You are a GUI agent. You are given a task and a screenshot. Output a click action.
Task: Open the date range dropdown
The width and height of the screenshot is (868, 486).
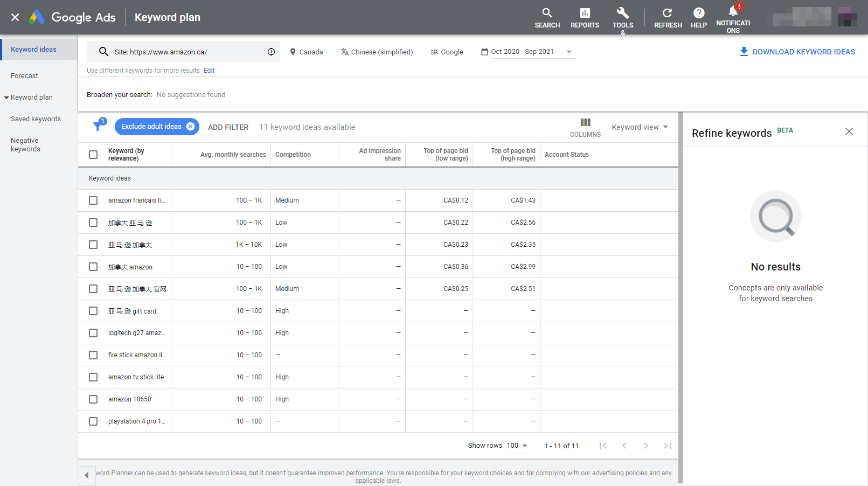tap(526, 52)
